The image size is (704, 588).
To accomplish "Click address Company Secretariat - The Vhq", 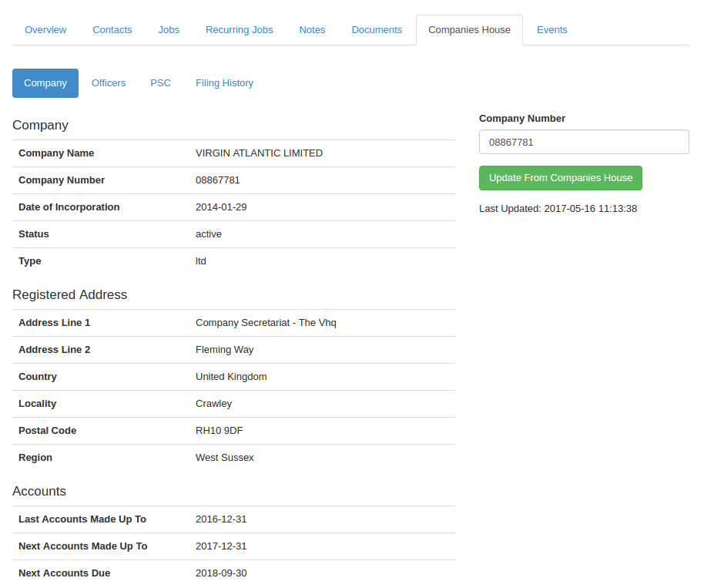I will (x=266, y=323).
